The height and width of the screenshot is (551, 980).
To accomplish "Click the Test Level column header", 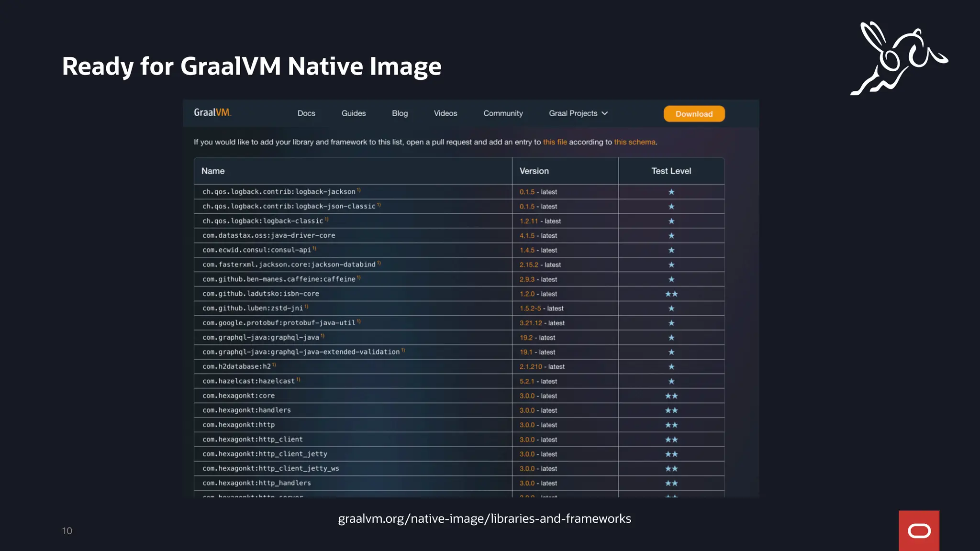I will [671, 171].
